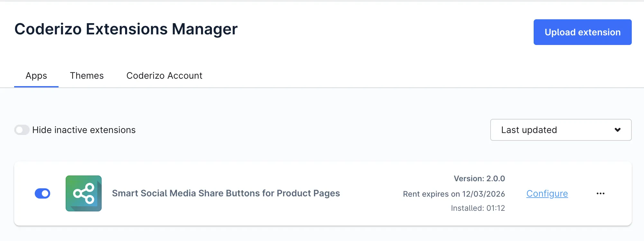The height and width of the screenshot is (241, 644).
Task: Click the Hide inactive extensions label text
Action: [84, 130]
